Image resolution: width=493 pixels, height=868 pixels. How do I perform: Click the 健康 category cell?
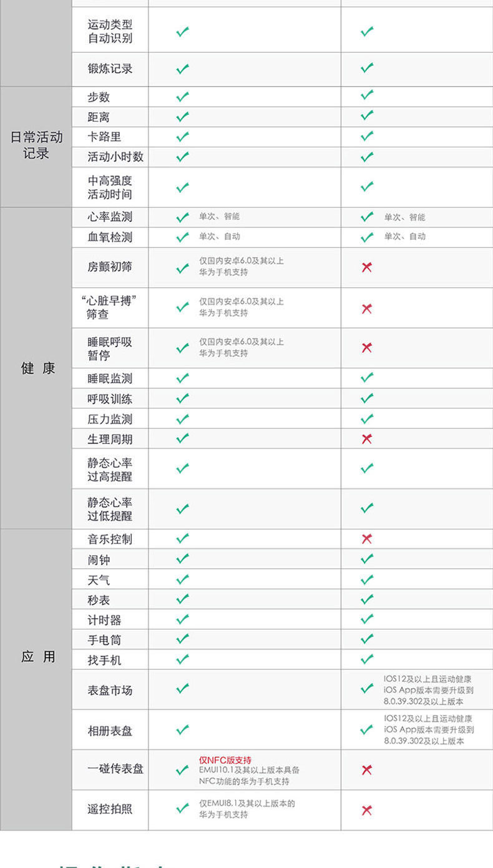point(37,368)
